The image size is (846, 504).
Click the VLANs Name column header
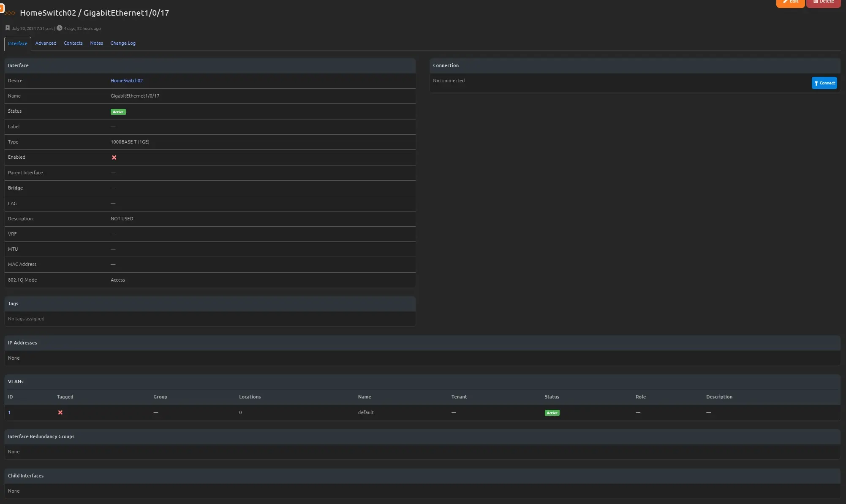(365, 397)
